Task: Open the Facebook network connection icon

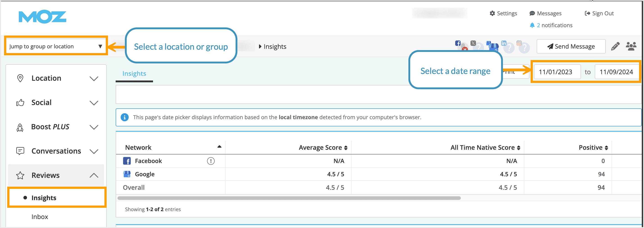Action: [x=458, y=43]
